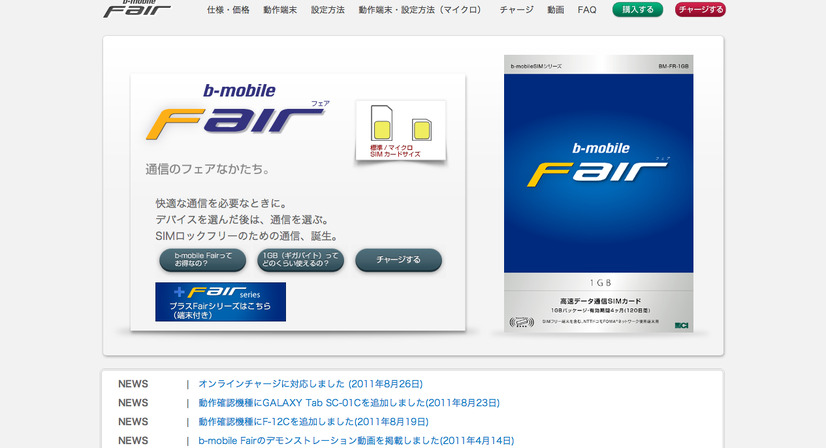Click the b-mobile Fair logo in header
The width and height of the screenshot is (826, 448).
pyautogui.click(x=136, y=10)
